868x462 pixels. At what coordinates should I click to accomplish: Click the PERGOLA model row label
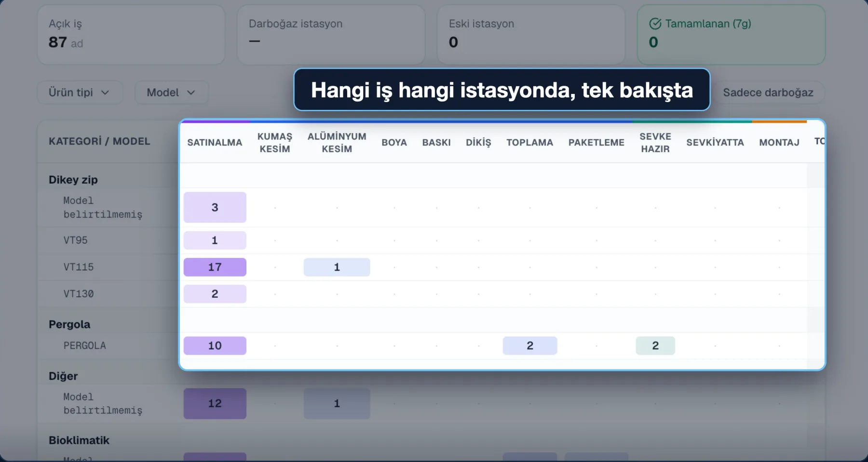coord(85,345)
